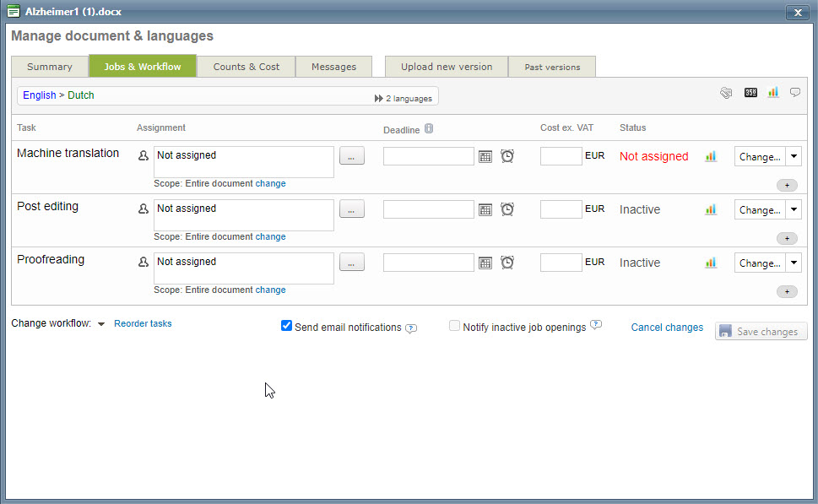The height and width of the screenshot is (504, 818).
Task: Switch to the Counts & Cost tab
Action: pyautogui.click(x=246, y=67)
